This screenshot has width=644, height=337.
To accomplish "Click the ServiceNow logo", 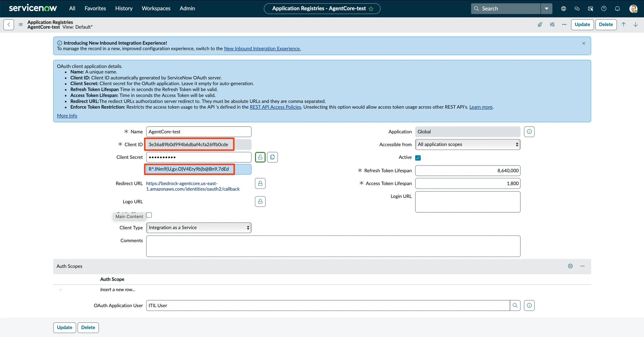I will tap(33, 8).
